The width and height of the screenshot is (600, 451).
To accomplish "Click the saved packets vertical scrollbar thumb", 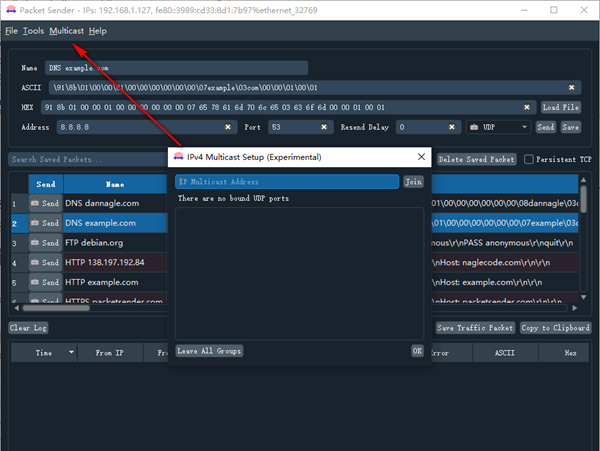I will click(x=583, y=199).
